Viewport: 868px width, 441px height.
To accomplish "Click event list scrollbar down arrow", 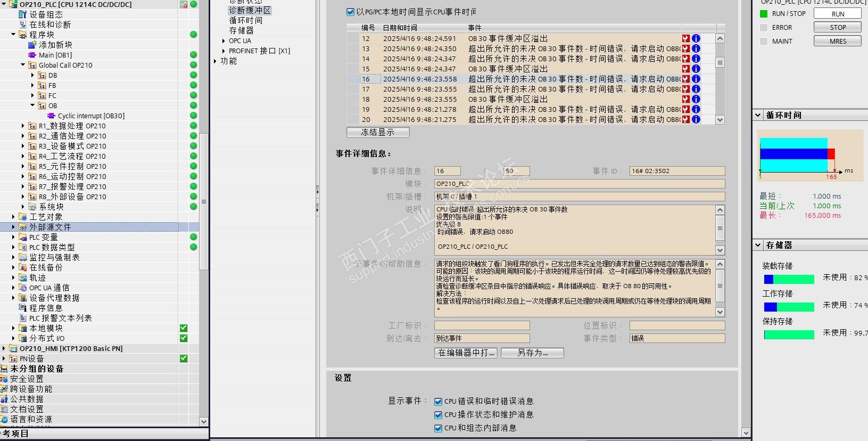I will (x=720, y=120).
